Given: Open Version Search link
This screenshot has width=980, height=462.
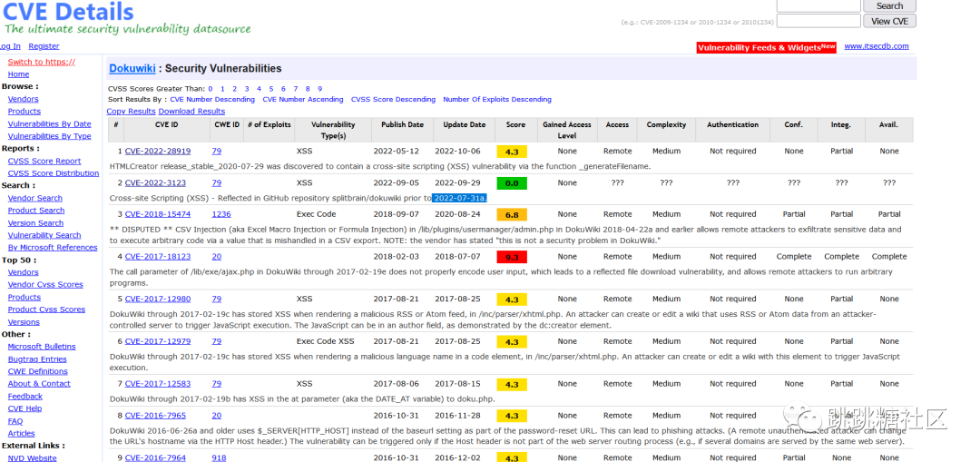Looking at the screenshot, I should coord(35,223).
